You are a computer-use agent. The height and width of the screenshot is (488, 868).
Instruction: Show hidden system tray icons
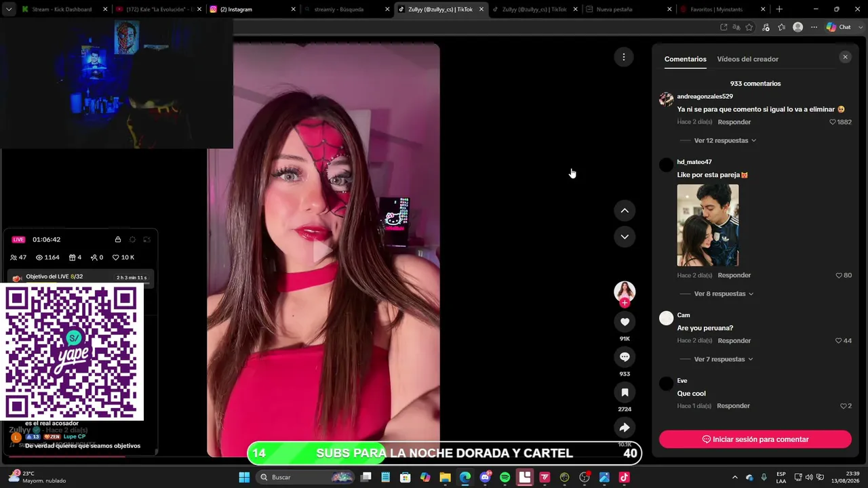734,477
